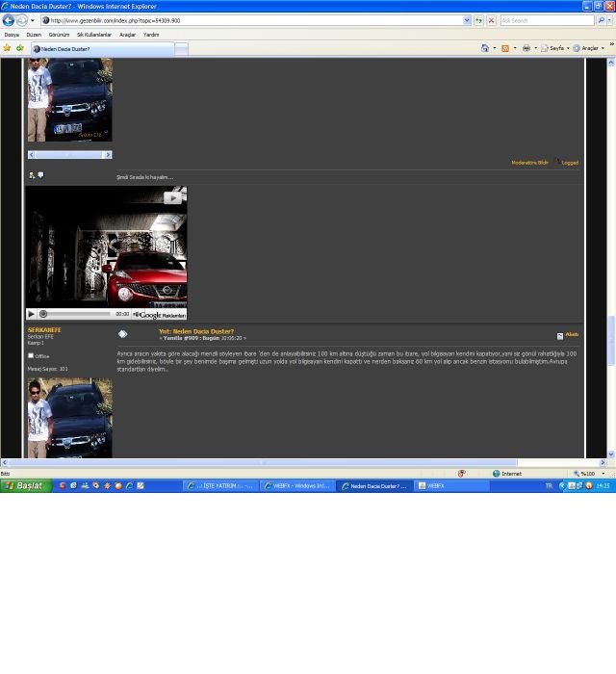
Task: Play the video ad
Action: click(32, 314)
